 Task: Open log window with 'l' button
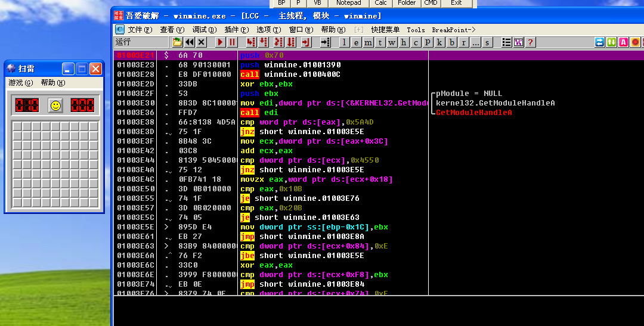(x=344, y=42)
